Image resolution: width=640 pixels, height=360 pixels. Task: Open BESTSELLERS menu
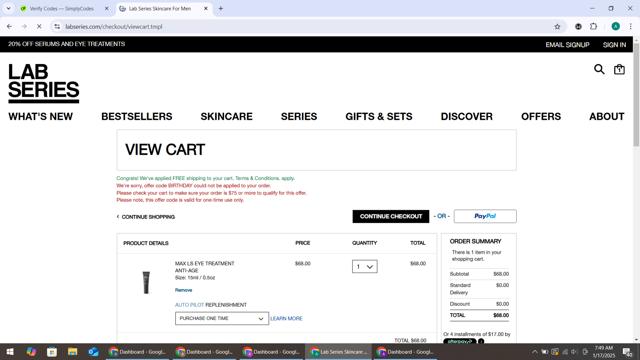[137, 117]
